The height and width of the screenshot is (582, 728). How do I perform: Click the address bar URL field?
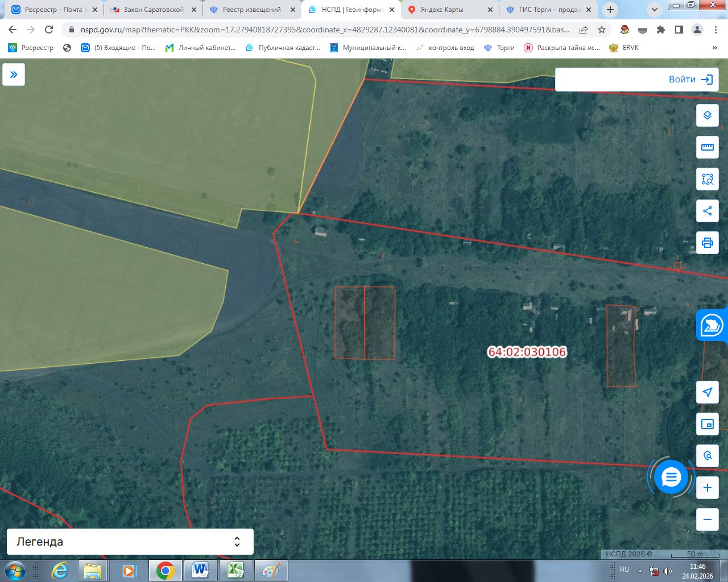coord(325,30)
